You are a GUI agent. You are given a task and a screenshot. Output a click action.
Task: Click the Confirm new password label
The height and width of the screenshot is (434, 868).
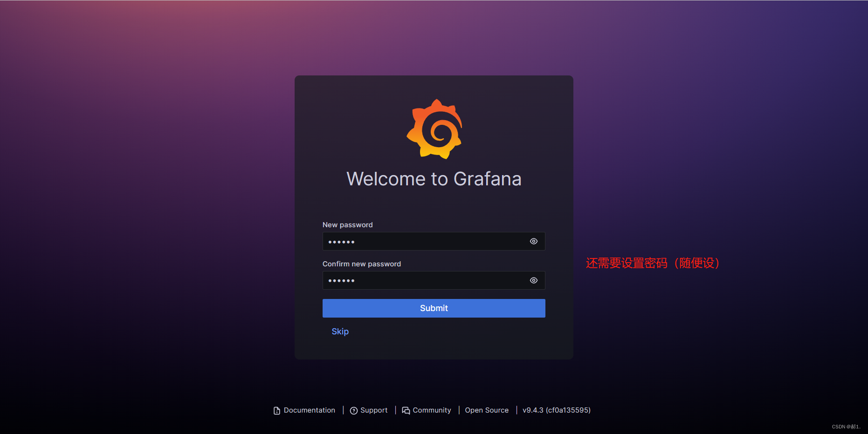(x=362, y=264)
